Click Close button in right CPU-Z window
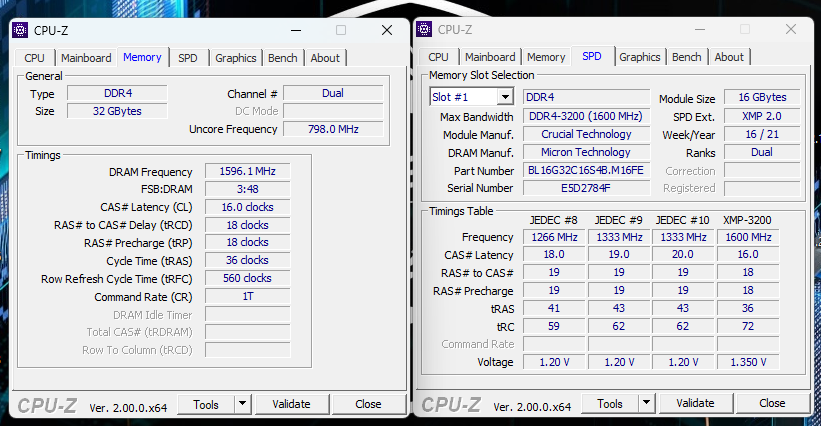821x426 pixels. 772,403
